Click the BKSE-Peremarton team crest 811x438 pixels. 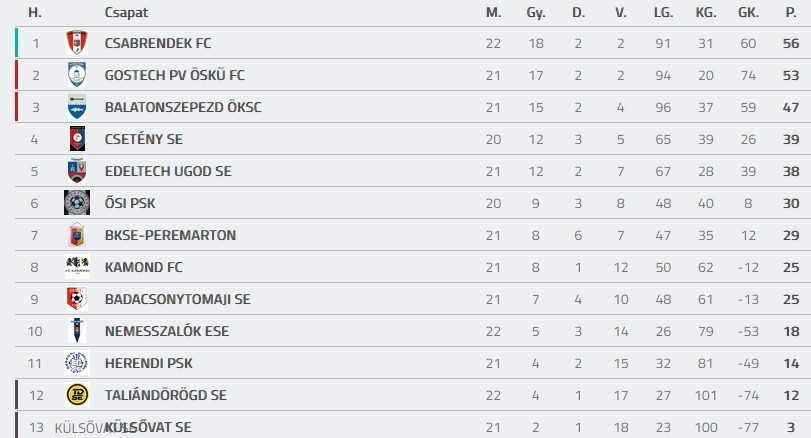[x=77, y=235]
